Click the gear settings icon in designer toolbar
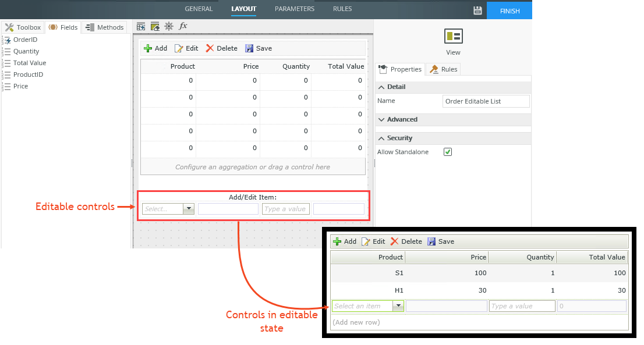 point(169,26)
